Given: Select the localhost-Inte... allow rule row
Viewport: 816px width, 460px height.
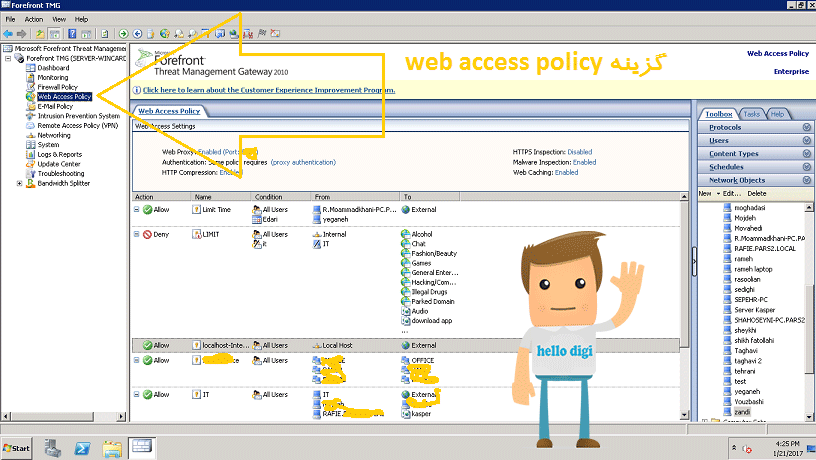Looking at the screenshot, I should pyautogui.click(x=406, y=345).
